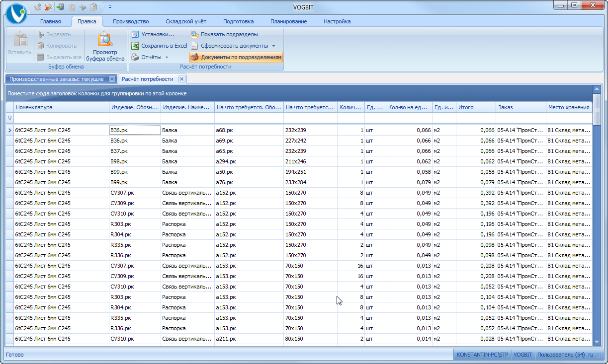This screenshot has height=364, width=608.
Task: Open the Планирование ribbon tab
Action: click(289, 21)
